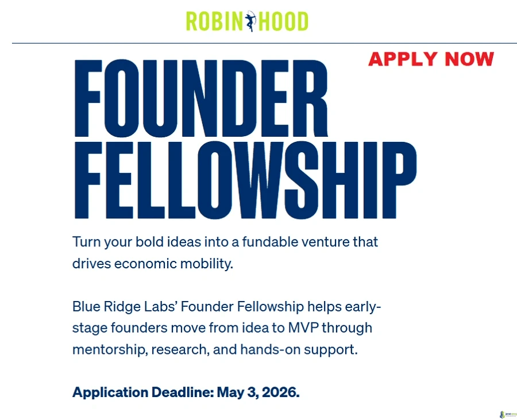Click the word HOOD in the logo
The height and width of the screenshot is (420, 517).
(284, 21)
